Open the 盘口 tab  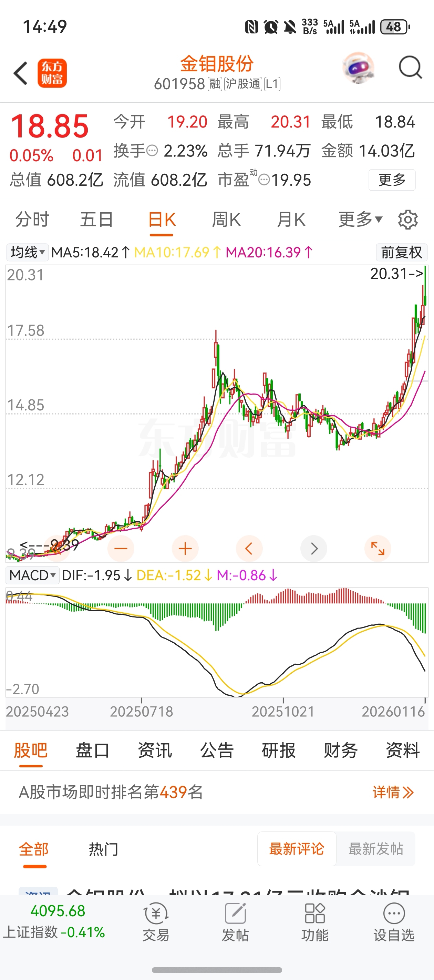[x=93, y=750]
